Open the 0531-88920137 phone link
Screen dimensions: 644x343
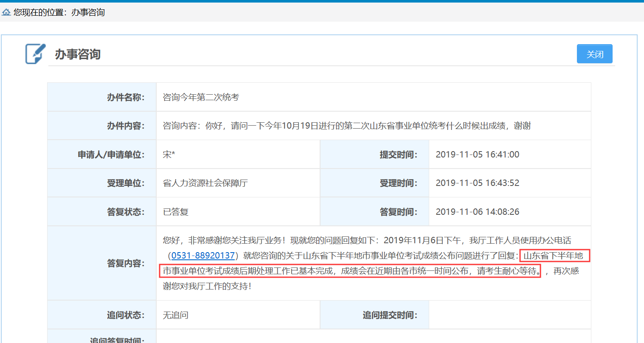click(203, 256)
